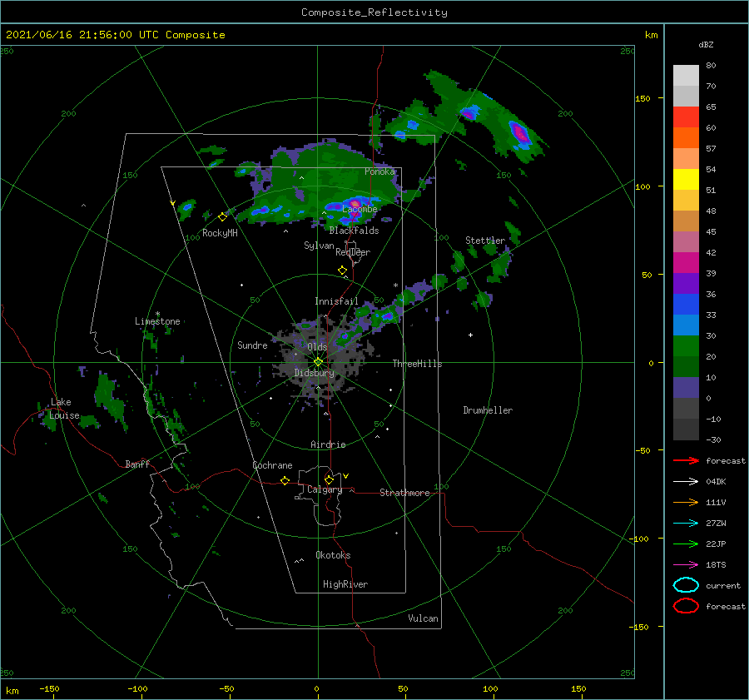The image size is (749, 700).
Task: Click the dBZ scale heading
Action: point(706,44)
